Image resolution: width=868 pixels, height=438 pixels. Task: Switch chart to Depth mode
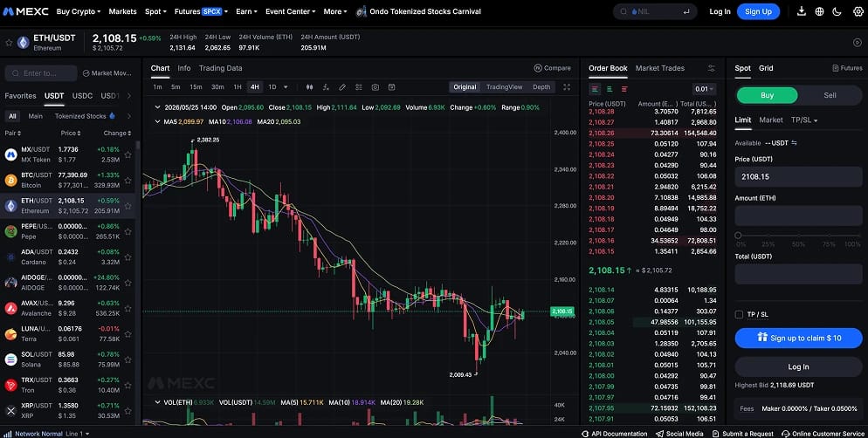[x=541, y=87]
